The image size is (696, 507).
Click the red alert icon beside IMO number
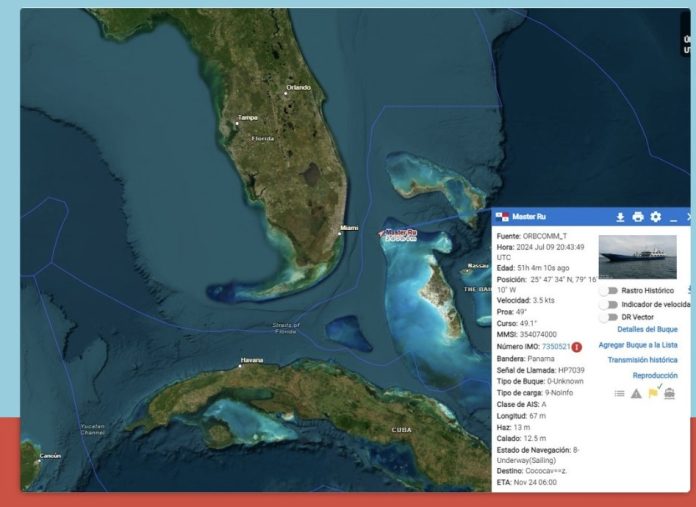click(x=578, y=347)
